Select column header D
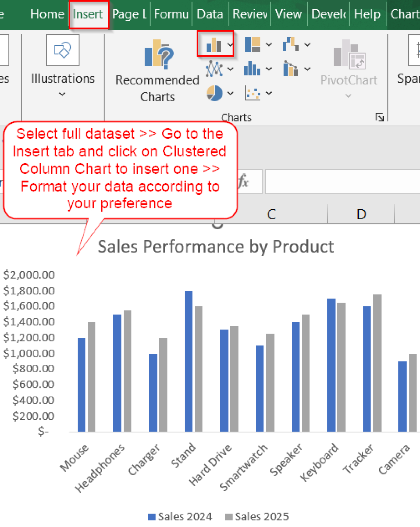This screenshot has width=420, height=527. pyautogui.click(x=361, y=214)
